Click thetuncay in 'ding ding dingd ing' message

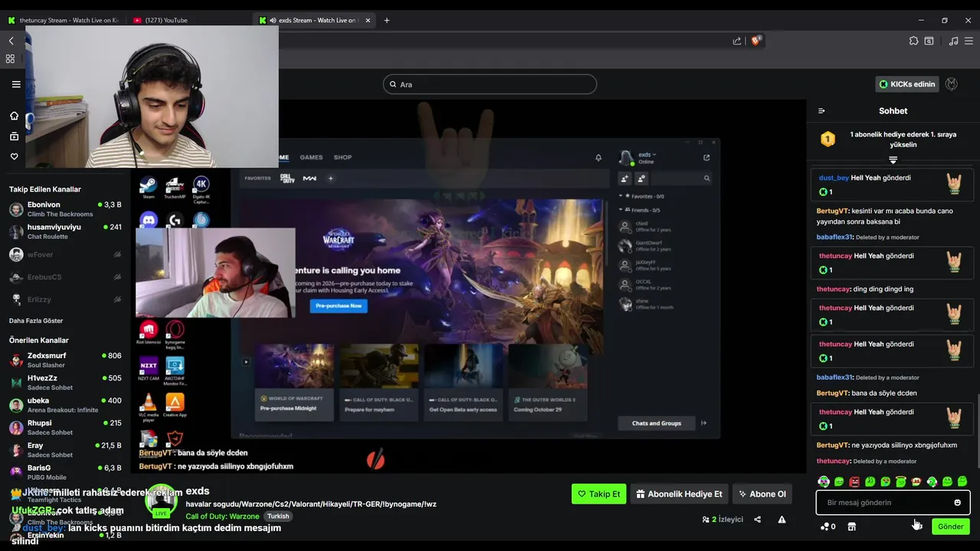834,289
